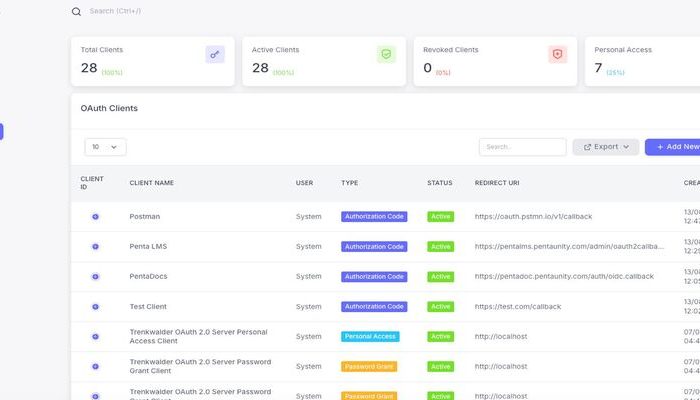Click the Active status badge for Test Client
Image resolution: width=700 pixels, height=400 pixels.
point(440,306)
